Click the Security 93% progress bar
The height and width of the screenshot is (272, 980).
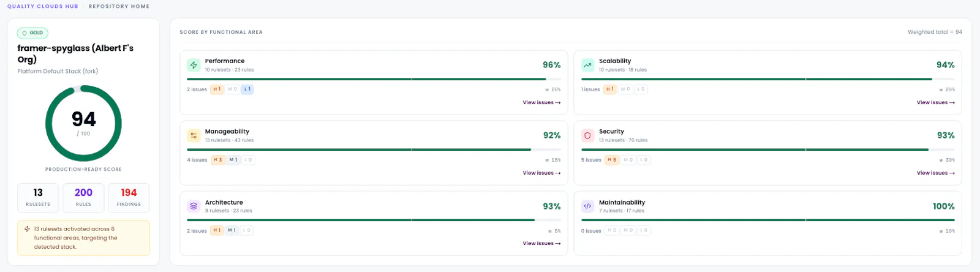point(768,149)
